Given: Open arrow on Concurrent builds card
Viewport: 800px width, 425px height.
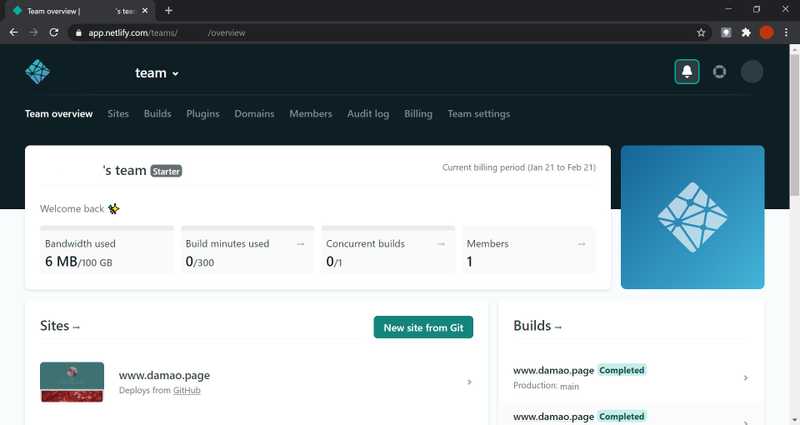Looking at the screenshot, I should tap(441, 244).
